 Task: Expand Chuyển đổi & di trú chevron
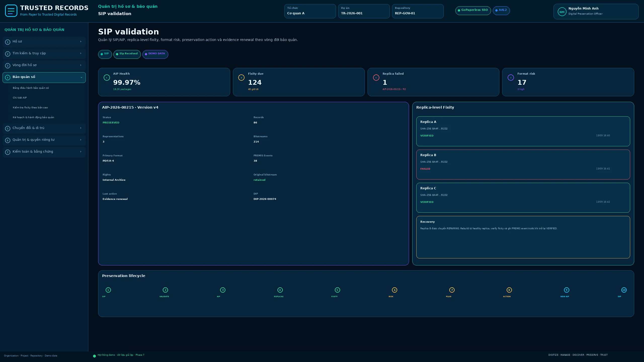pyautogui.click(x=81, y=128)
